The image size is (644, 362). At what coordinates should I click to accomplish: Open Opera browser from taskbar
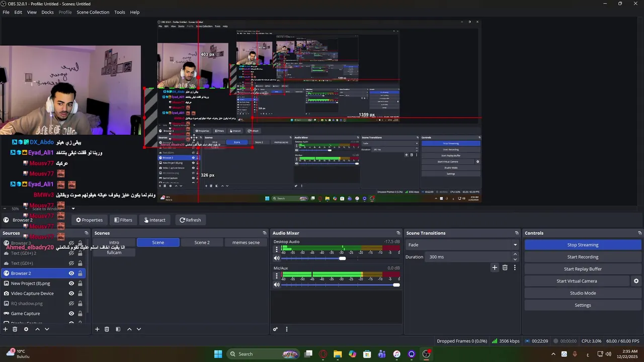click(323, 354)
